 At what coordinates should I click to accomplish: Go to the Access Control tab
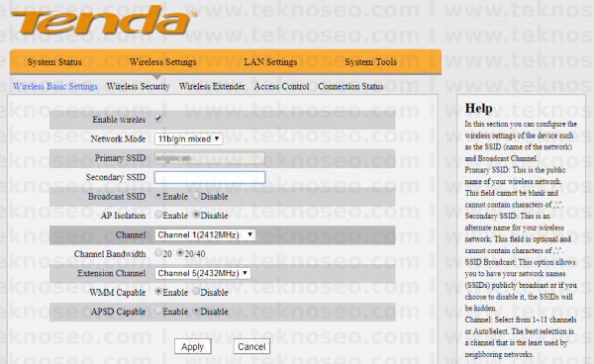tap(281, 87)
